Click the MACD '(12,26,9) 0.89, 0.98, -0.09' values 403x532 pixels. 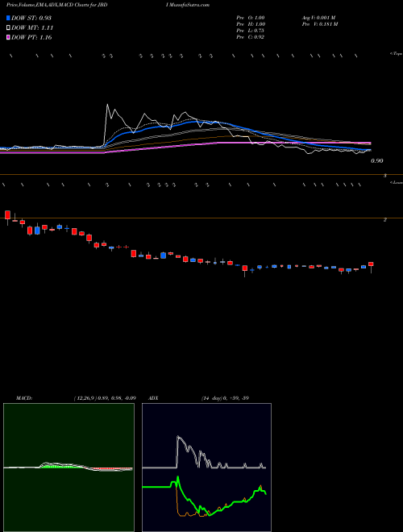click(105, 398)
